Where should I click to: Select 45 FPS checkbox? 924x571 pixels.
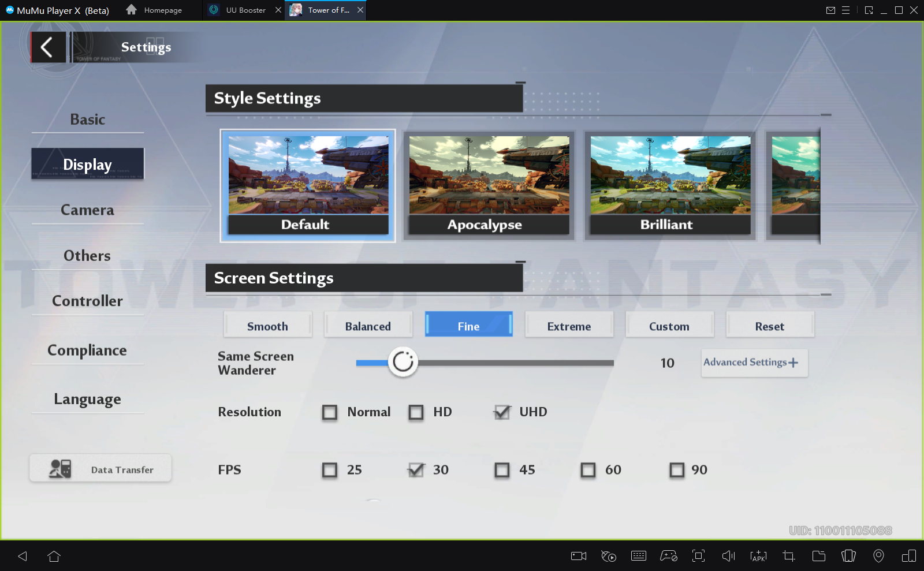click(502, 470)
